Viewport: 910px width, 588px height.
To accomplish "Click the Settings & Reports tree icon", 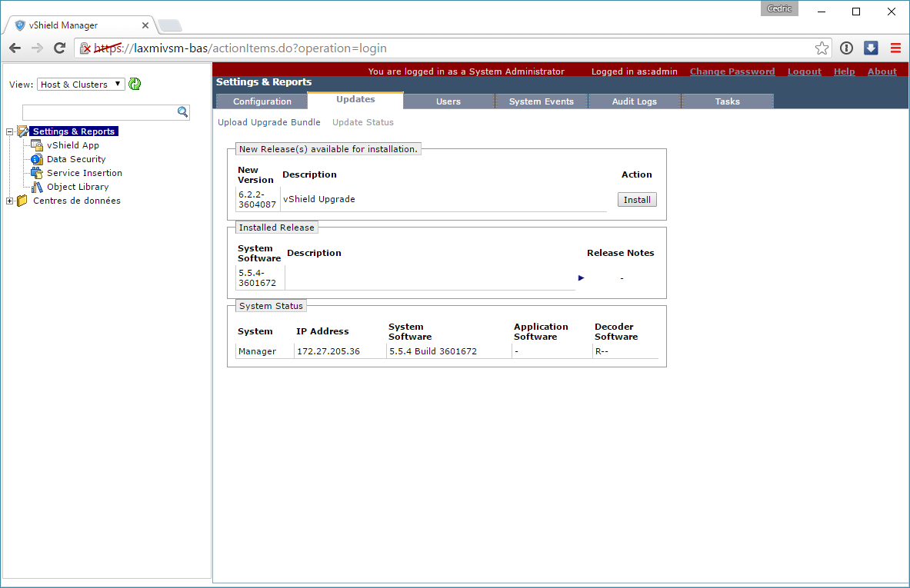I will click(x=22, y=131).
